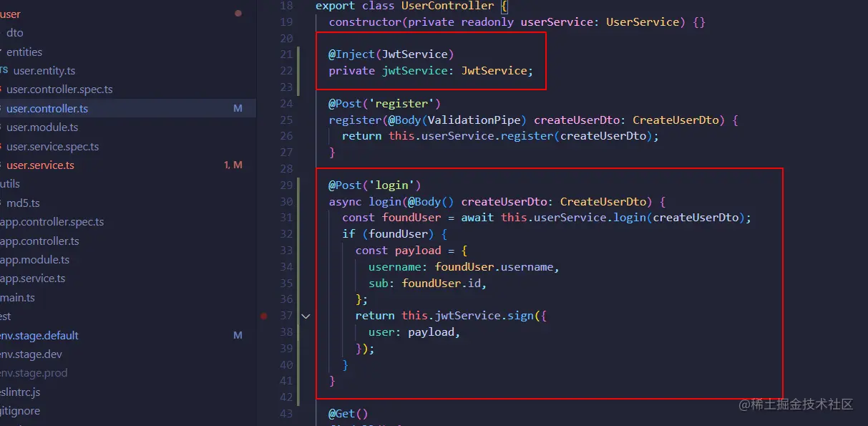Screen dimensions: 868x426
Task: Open main.ts file
Action: coord(18,298)
